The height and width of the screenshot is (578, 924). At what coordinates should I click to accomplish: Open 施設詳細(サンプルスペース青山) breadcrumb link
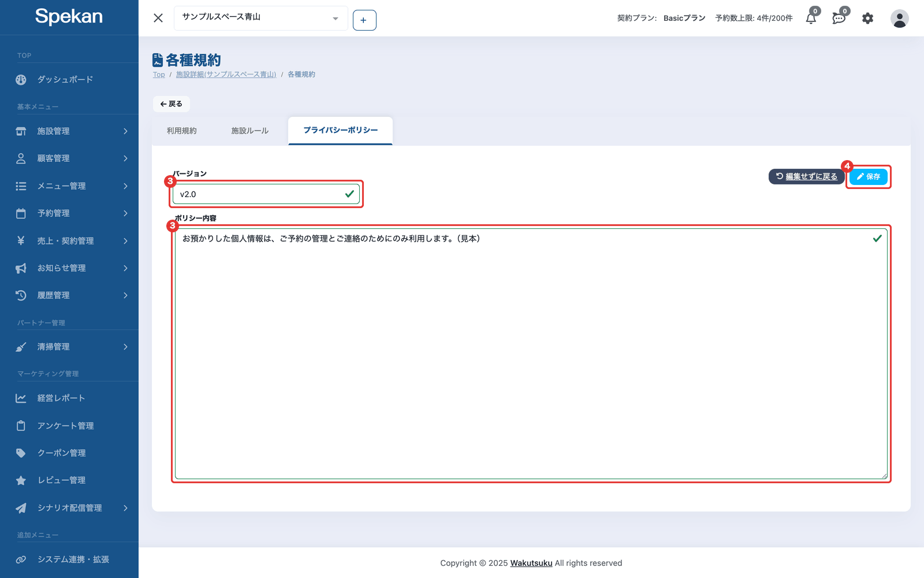coord(226,75)
